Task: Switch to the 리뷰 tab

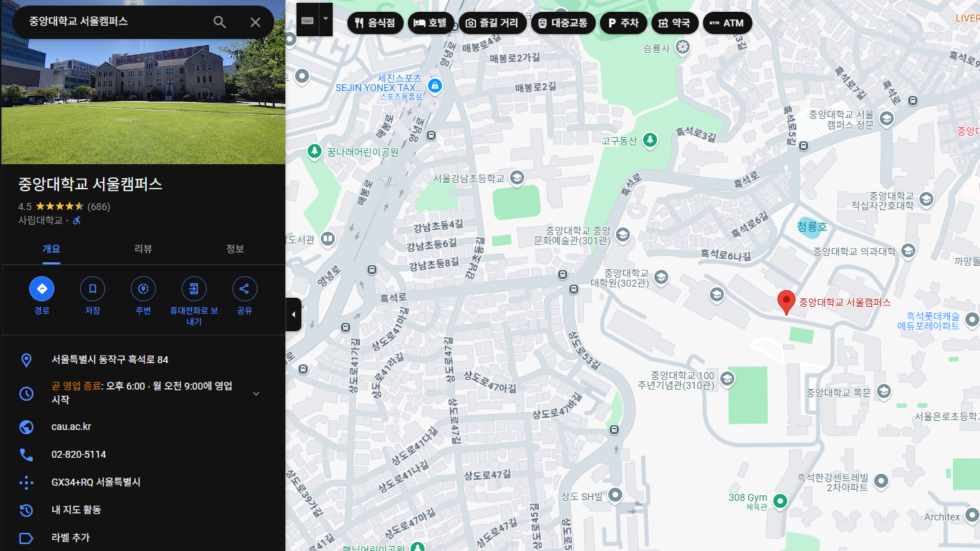Action: (143, 249)
